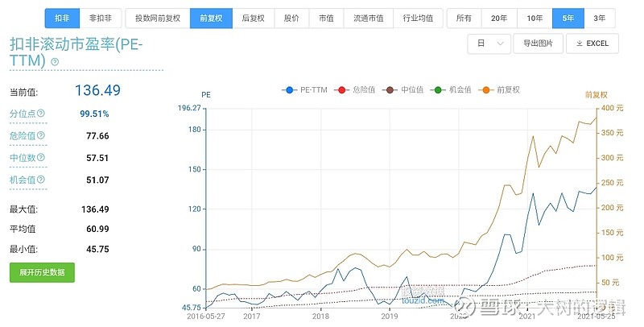Download data via EXCEL button
Screen dimensions: 644x327
pos(592,43)
